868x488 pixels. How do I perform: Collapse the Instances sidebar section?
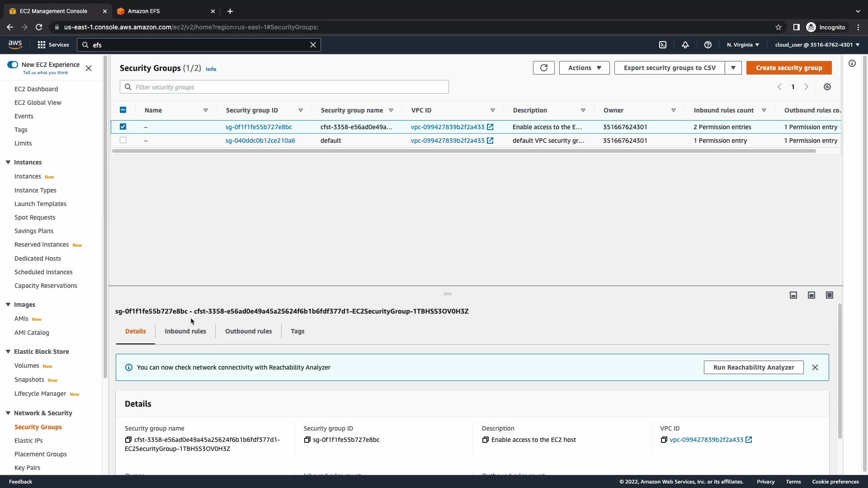[8, 162]
